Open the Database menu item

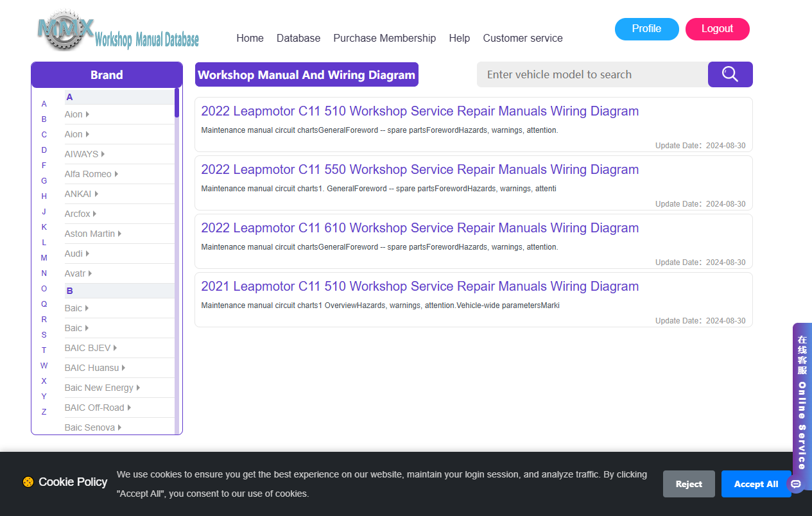pos(298,38)
